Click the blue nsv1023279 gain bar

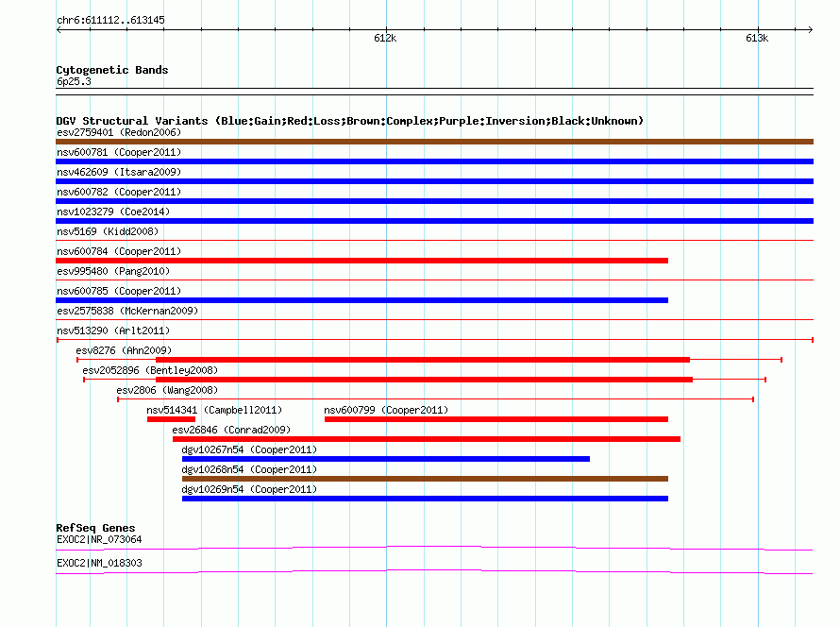pyautogui.click(x=434, y=221)
